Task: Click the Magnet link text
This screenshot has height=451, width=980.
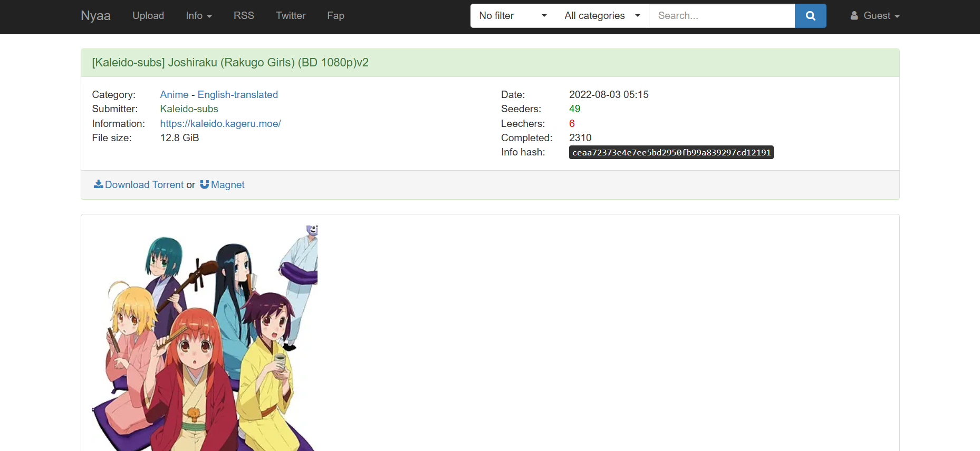Action: tap(227, 185)
